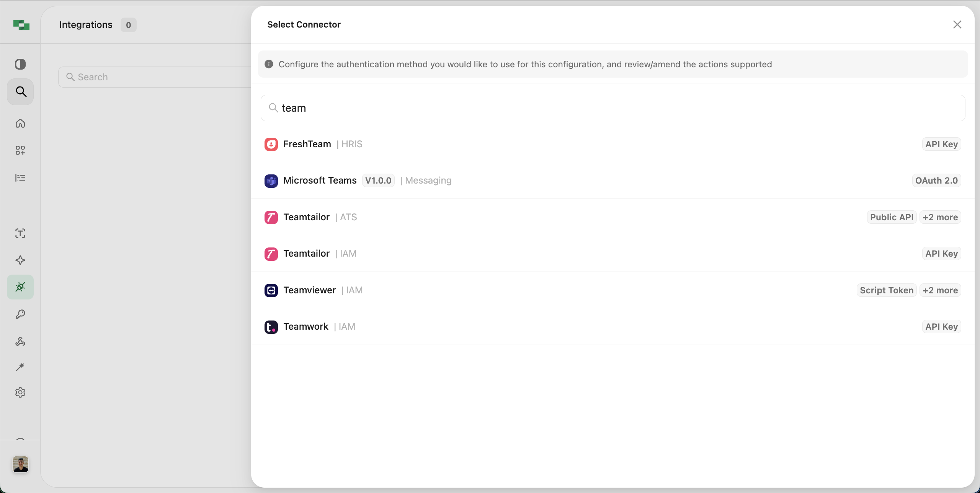Select the integrations plug icon in sidebar
This screenshot has height=493, width=980.
(20, 287)
